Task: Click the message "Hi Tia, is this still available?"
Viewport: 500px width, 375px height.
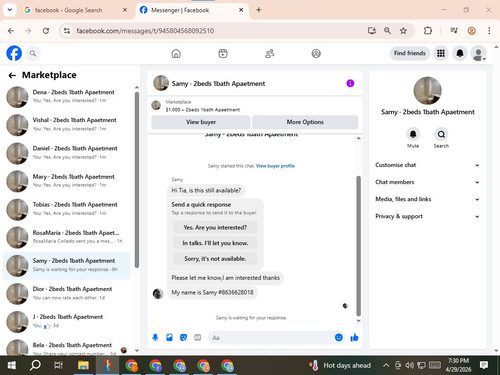Action: point(206,190)
